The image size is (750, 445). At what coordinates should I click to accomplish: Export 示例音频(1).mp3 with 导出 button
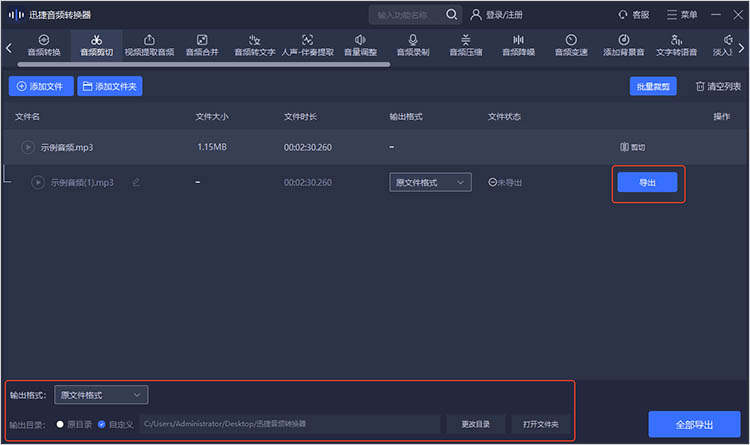647,182
